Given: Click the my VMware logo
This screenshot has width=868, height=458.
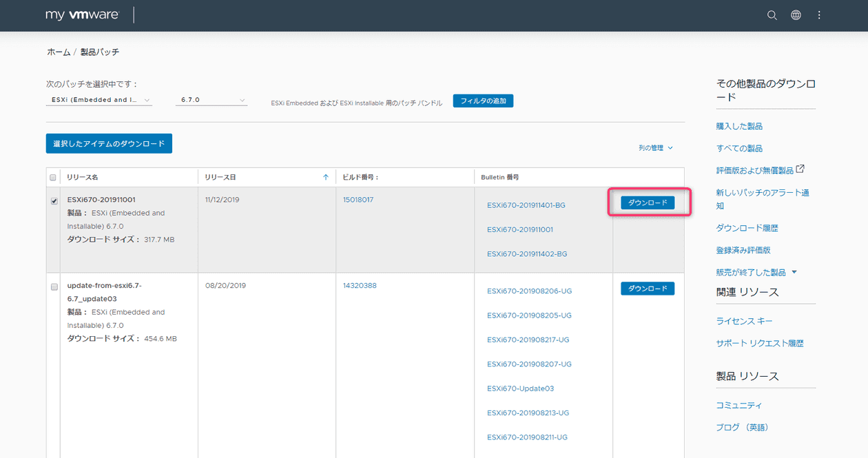Looking at the screenshot, I should tap(82, 15).
